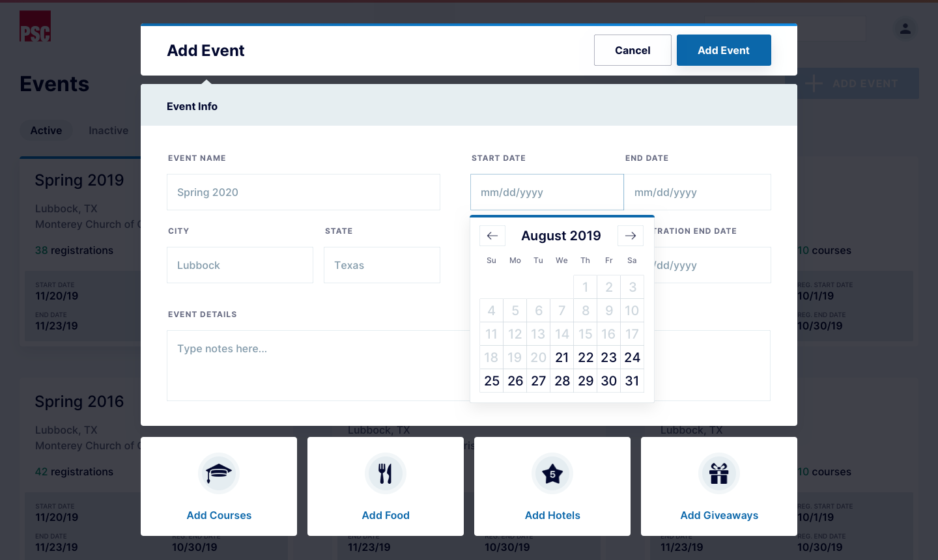938x560 pixels.
Task: Click the blue Add Event button
Action: tap(724, 50)
